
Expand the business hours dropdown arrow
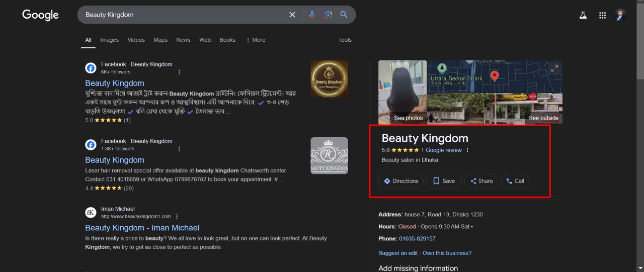(x=472, y=227)
